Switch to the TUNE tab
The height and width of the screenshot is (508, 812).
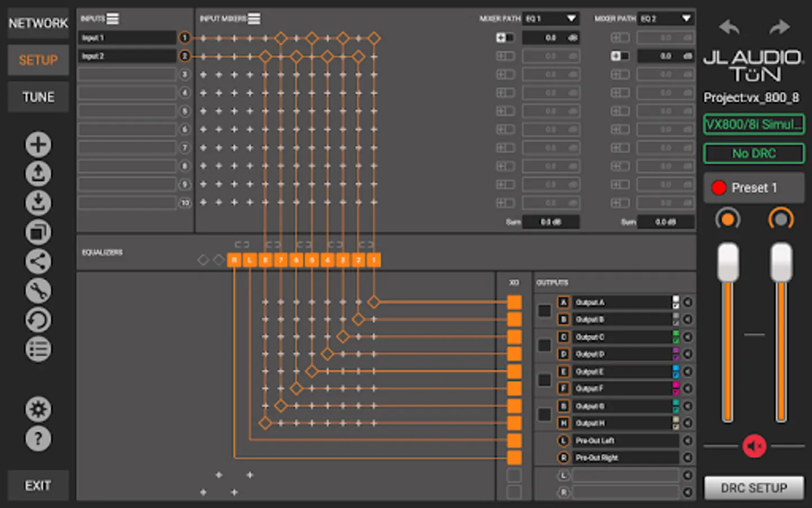(x=38, y=97)
